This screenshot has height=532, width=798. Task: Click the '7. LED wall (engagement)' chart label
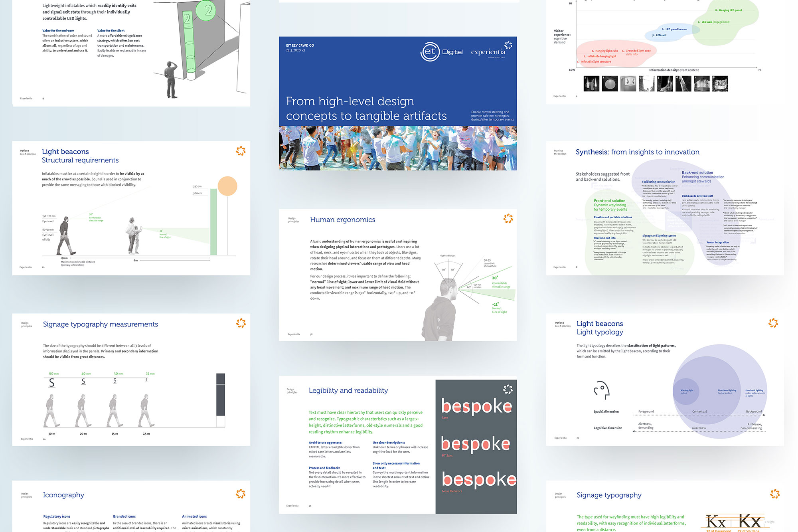point(713,22)
